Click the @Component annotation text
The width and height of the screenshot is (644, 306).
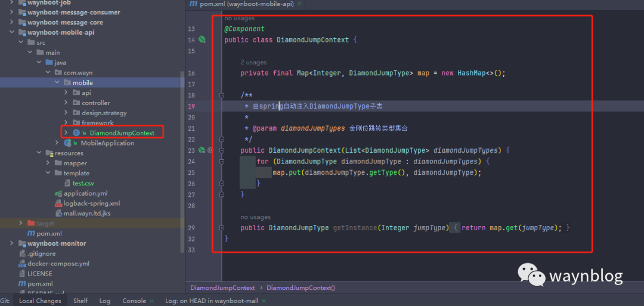coord(244,29)
